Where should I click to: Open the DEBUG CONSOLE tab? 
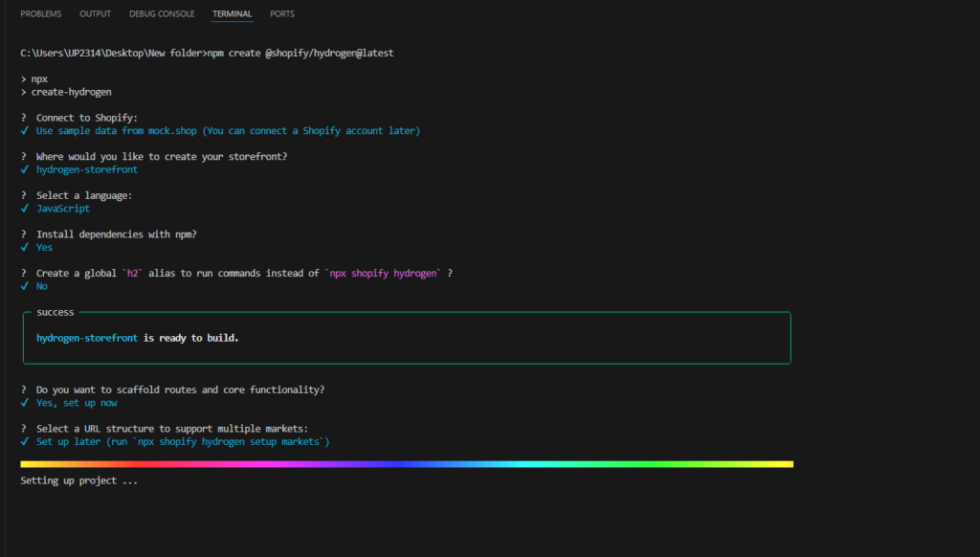click(162, 13)
